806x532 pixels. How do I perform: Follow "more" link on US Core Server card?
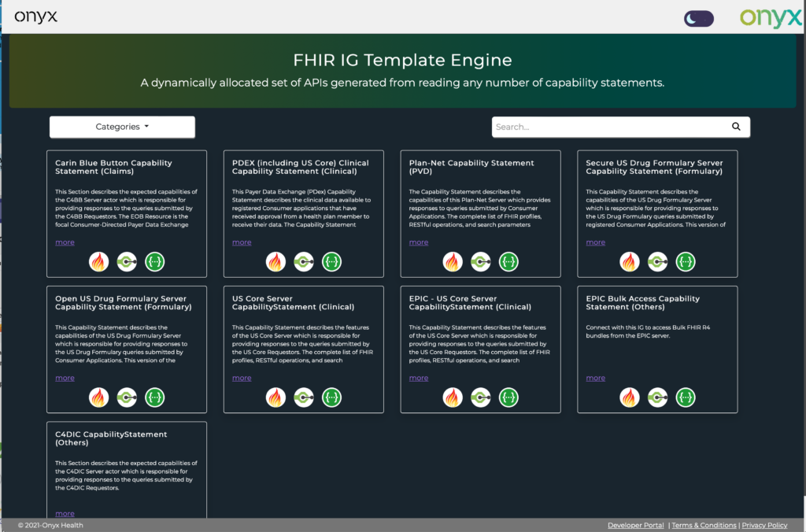click(x=242, y=378)
